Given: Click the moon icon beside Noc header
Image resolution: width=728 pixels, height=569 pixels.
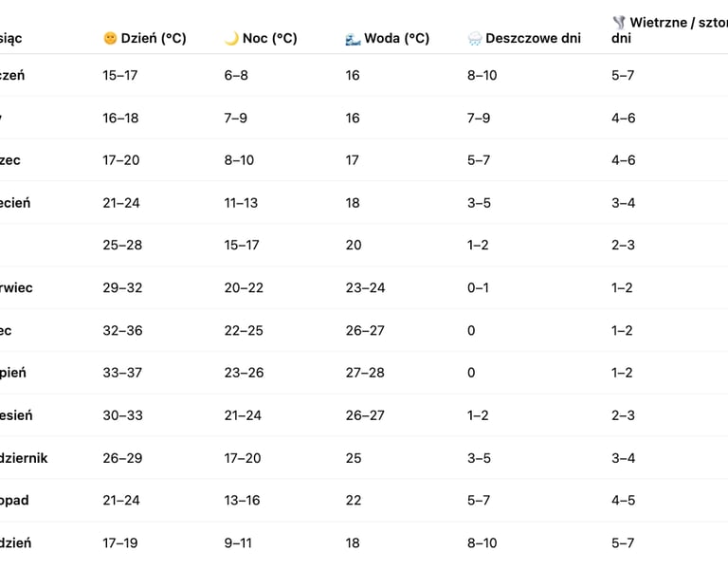Looking at the screenshot, I should pos(231,39).
